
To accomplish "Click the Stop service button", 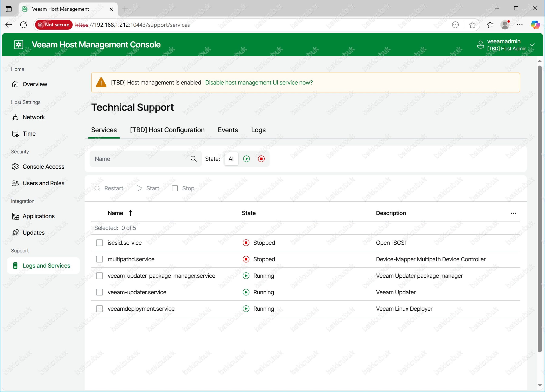I will tap(183, 188).
